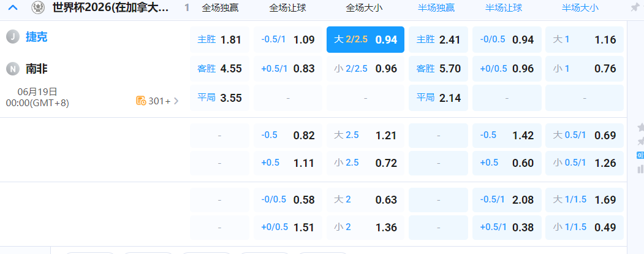Click the 世界杯2026 league title
644x254 pixels.
[111, 7]
